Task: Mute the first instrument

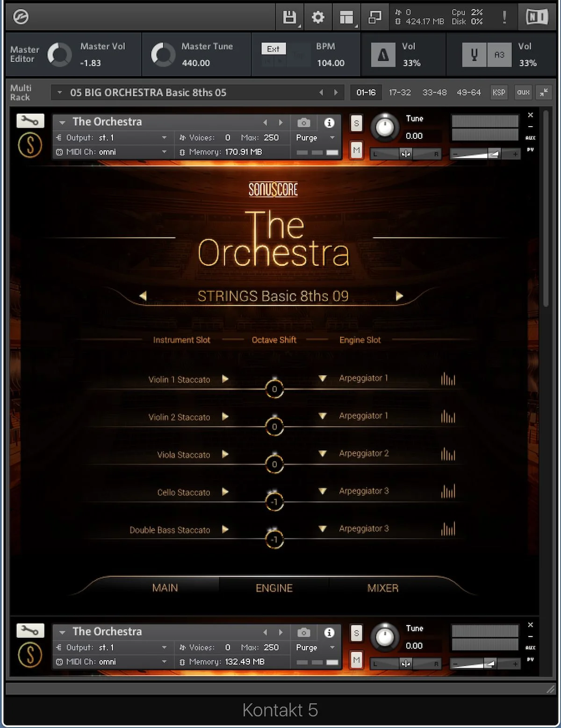Action: pyautogui.click(x=356, y=150)
